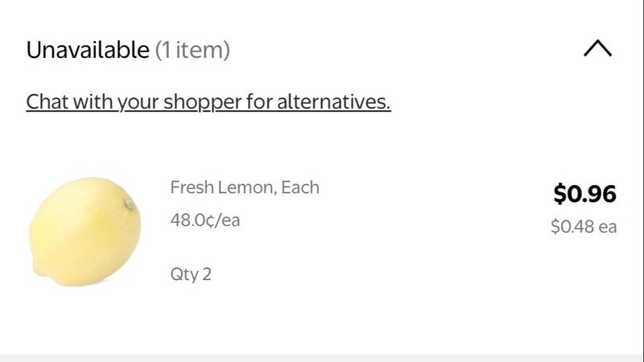Tap the item total of $0.96
Viewport: 644px width, 362px height.
tap(584, 194)
